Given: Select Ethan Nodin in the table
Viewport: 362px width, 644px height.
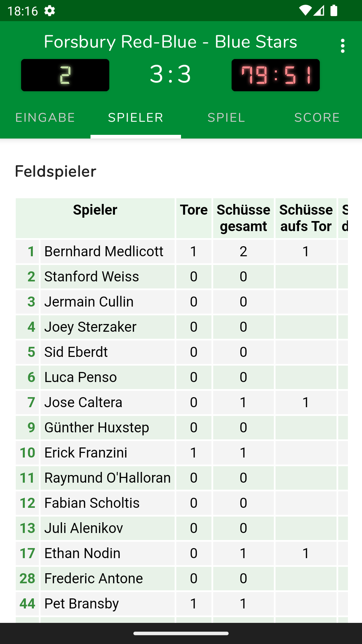Looking at the screenshot, I should coord(82,553).
